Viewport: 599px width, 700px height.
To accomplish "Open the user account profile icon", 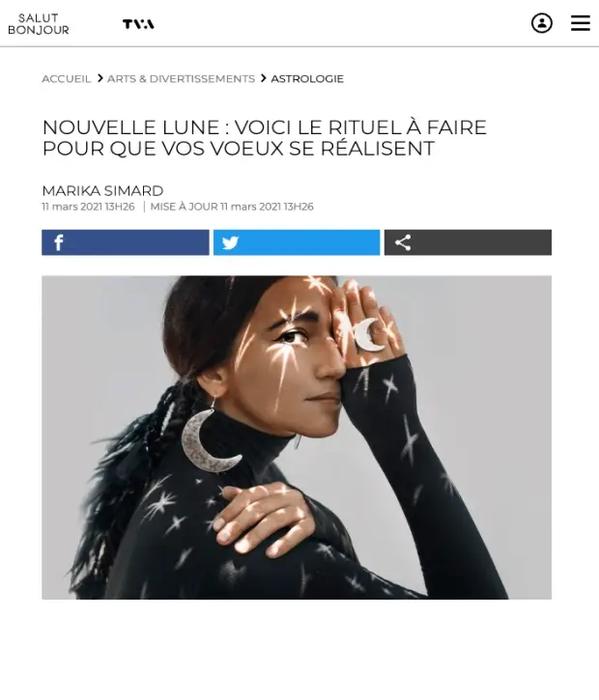I will [x=541, y=23].
